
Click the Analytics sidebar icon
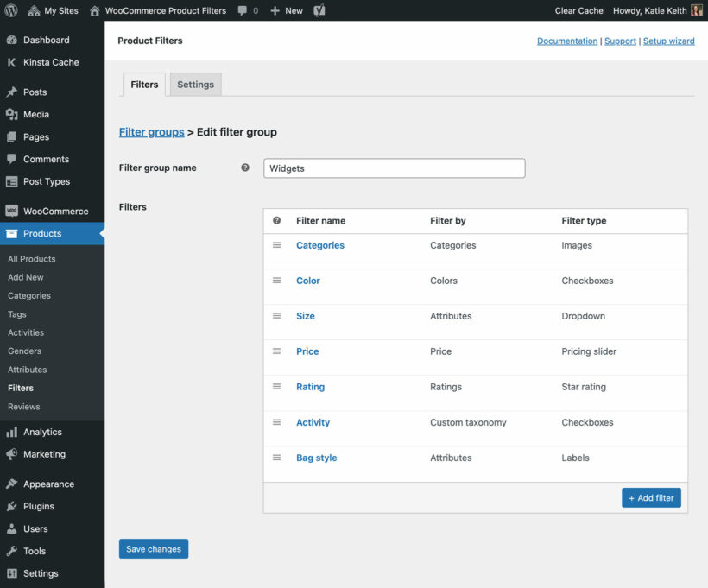pyautogui.click(x=12, y=431)
